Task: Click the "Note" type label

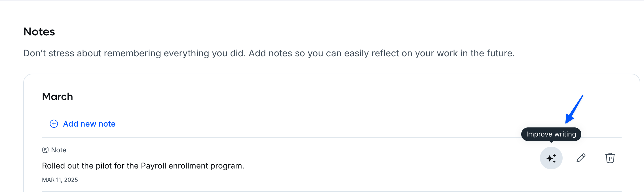Action: (59, 150)
